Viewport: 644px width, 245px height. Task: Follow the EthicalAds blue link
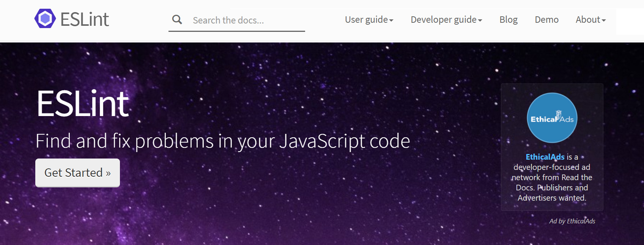click(x=545, y=157)
